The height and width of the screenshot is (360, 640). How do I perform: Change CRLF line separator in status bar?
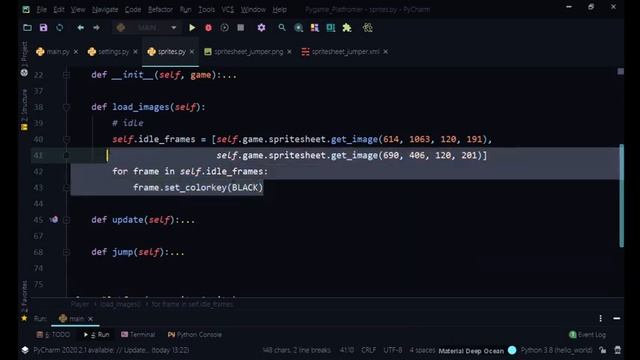coord(369,350)
